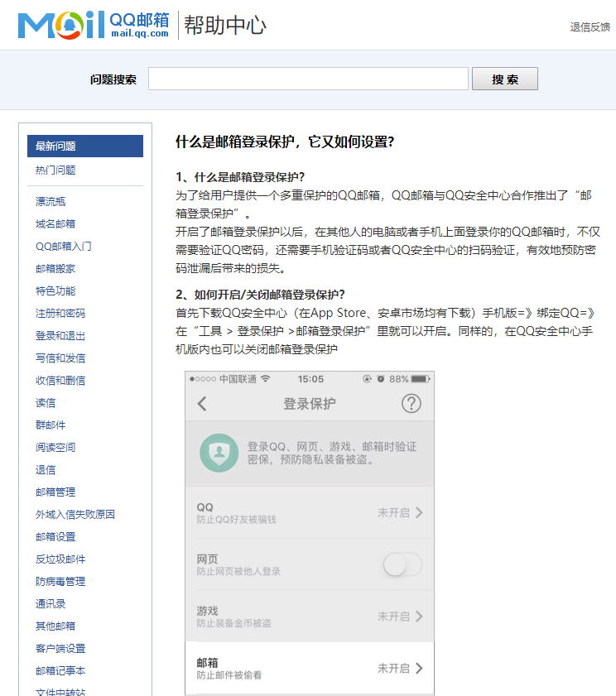Image resolution: width=616 pixels, height=696 pixels.
Task: Open the 防病毒管理 category
Action: [x=60, y=582]
